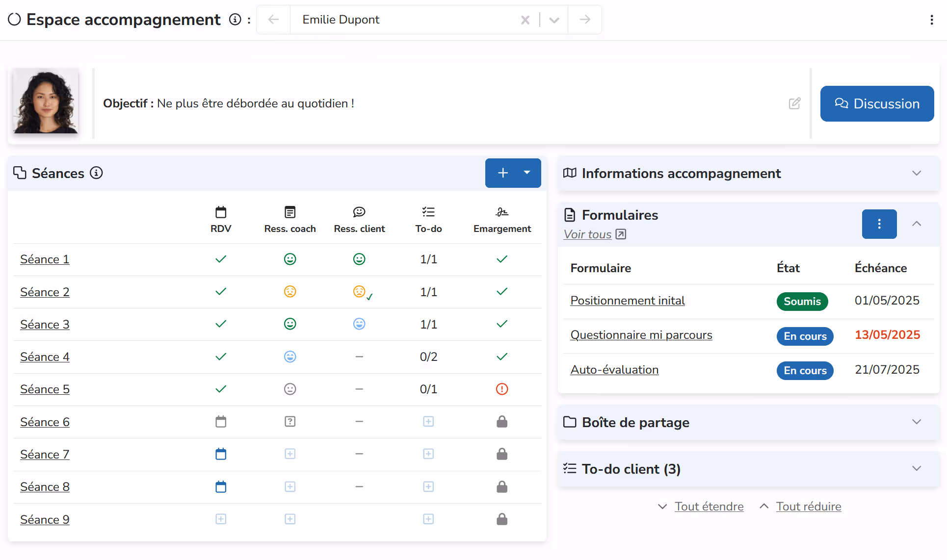Click Séance 1 RDV checkmark
Viewport: 947px width, 560px height.
[x=221, y=259]
